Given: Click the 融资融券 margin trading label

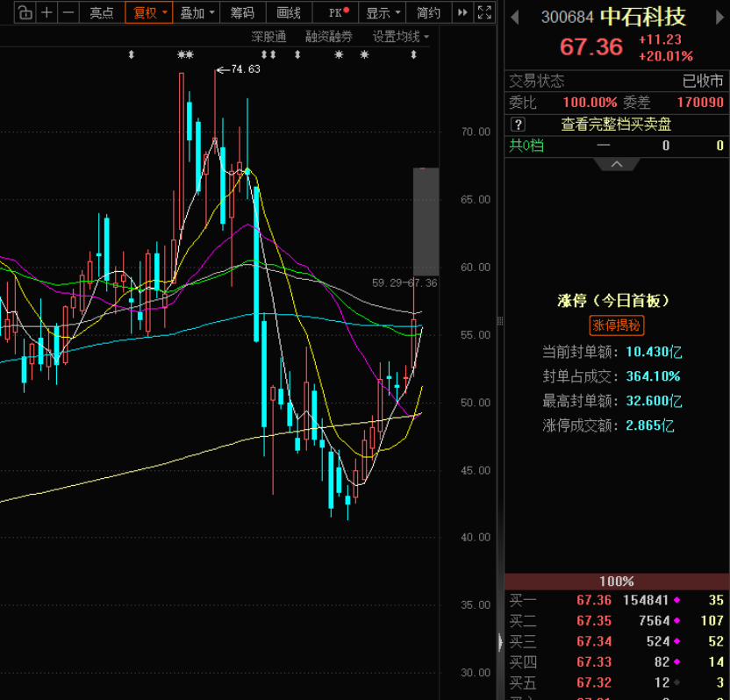Looking at the screenshot, I should pyautogui.click(x=329, y=37).
